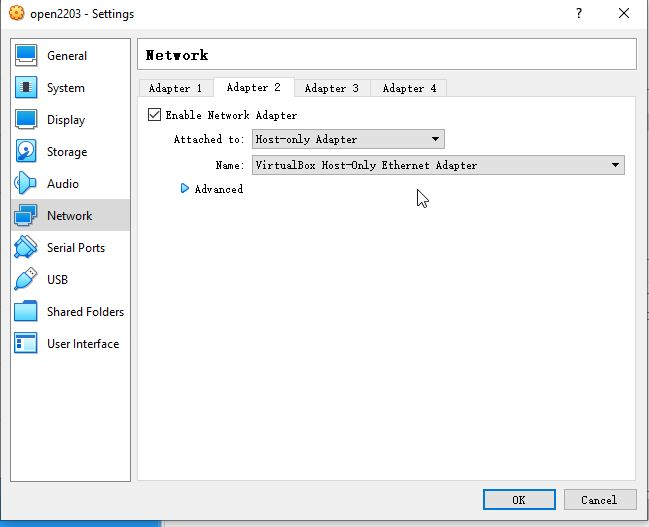Switch to the Adapter 4 tab
Screen dimensions: 649x527
point(409,88)
